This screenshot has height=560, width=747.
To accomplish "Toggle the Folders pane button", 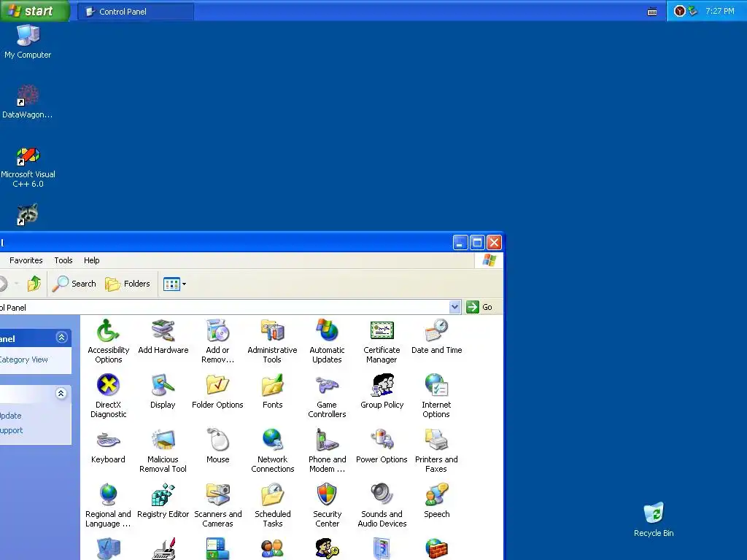I will pyautogui.click(x=127, y=284).
